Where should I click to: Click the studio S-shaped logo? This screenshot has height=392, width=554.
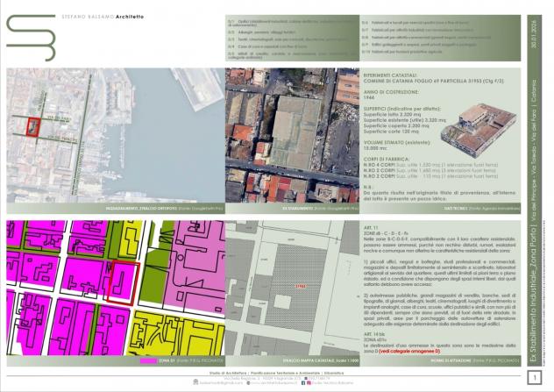click(x=31, y=38)
